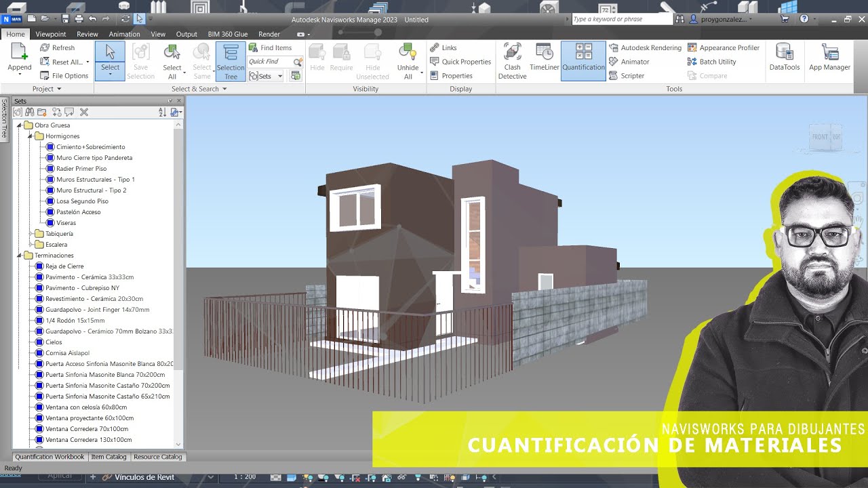868x488 pixels.
Task: Click the New Folder icon in Sets toolbar
Action: pyautogui.click(x=42, y=112)
